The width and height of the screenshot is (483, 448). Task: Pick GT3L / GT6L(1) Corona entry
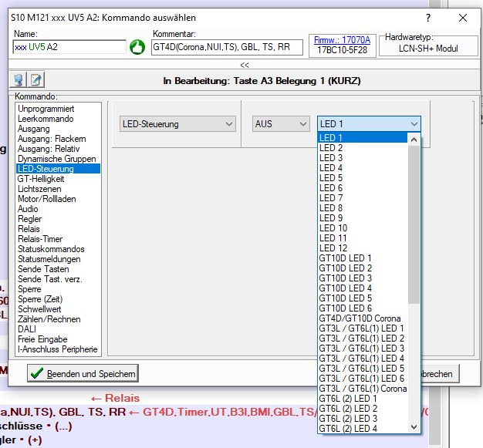coord(363,389)
